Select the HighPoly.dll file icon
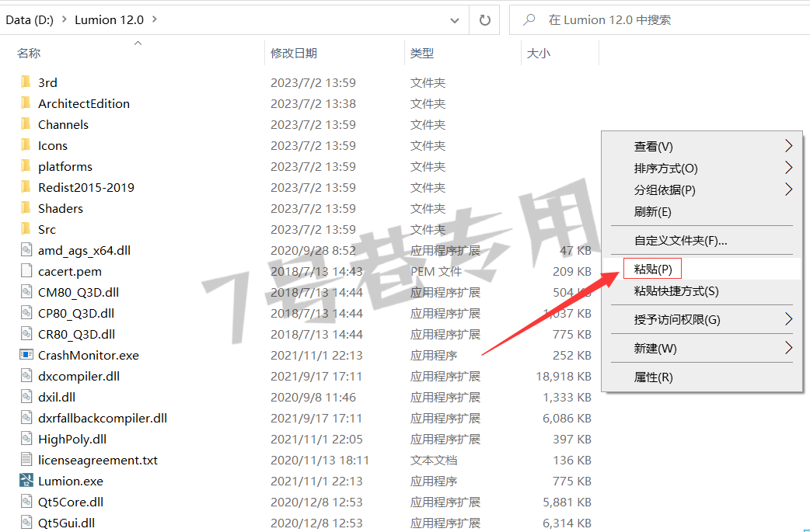 [x=26, y=439]
